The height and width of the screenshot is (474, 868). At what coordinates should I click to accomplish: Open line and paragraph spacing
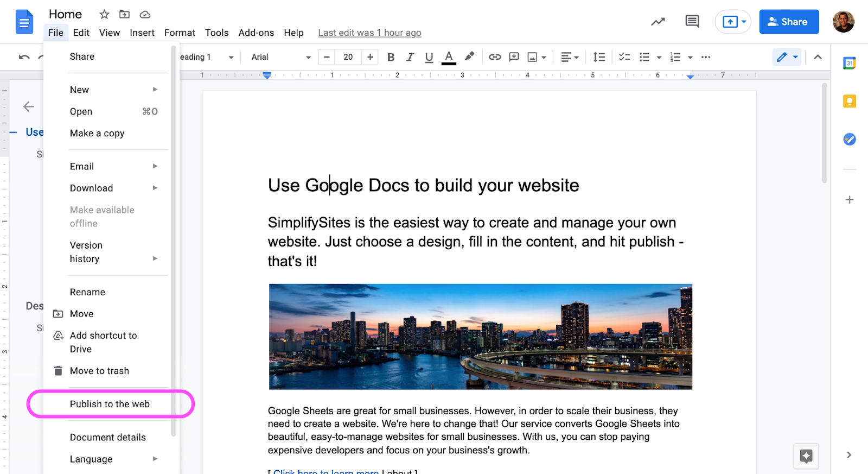click(x=599, y=57)
